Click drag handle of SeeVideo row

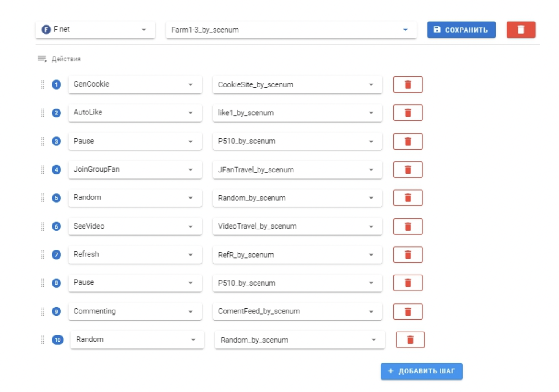pyautogui.click(x=42, y=226)
